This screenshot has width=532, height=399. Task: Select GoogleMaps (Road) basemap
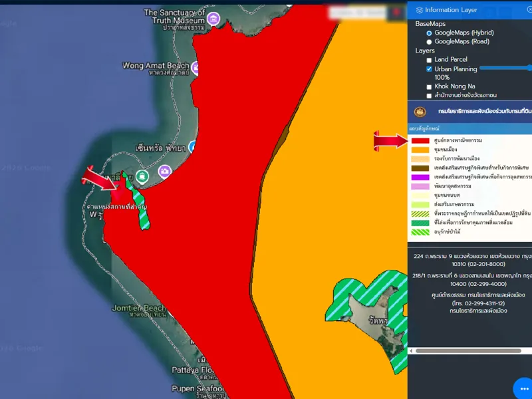point(429,42)
